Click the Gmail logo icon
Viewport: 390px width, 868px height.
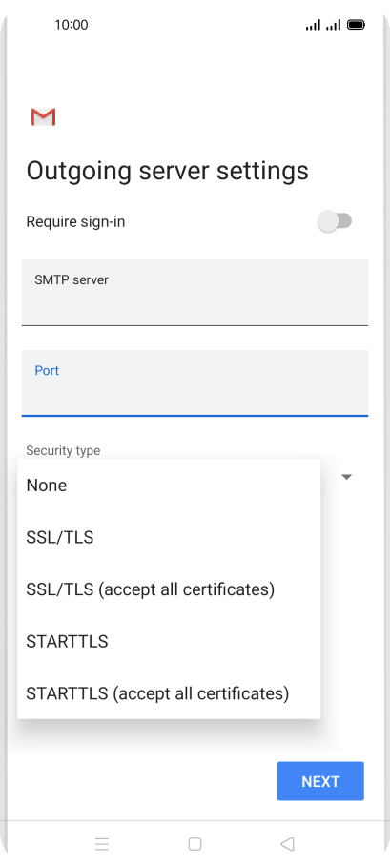(x=43, y=117)
